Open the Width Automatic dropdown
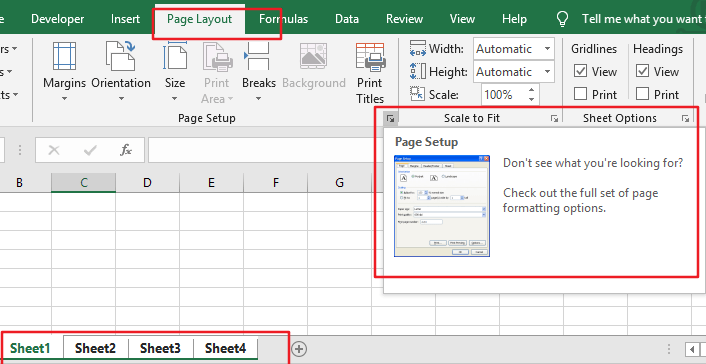Screen dimensions: 706x364 coord(548,49)
